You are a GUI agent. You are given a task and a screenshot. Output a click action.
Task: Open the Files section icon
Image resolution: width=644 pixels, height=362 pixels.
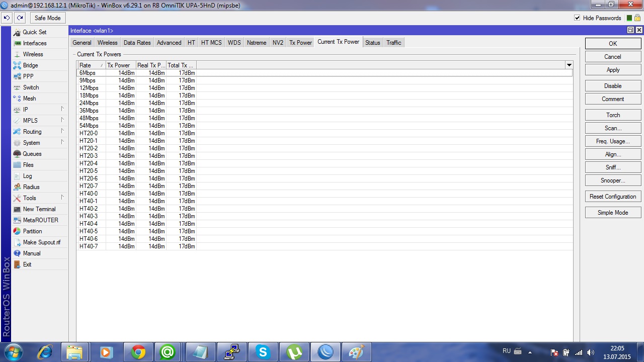(17, 165)
